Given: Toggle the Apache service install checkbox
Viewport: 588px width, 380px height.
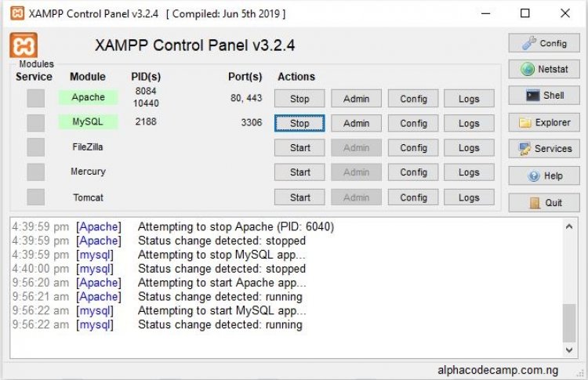Looking at the screenshot, I should click(x=35, y=98).
